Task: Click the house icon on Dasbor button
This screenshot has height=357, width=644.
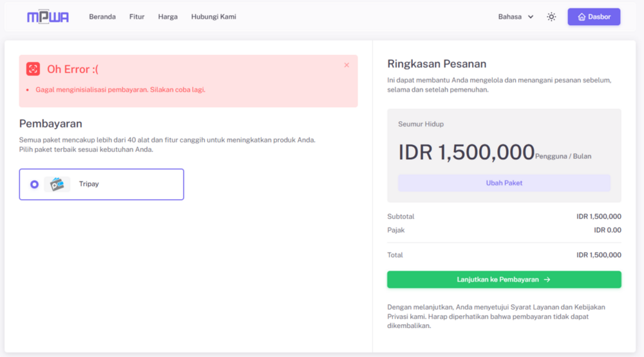Action: [x=582, y=17]
